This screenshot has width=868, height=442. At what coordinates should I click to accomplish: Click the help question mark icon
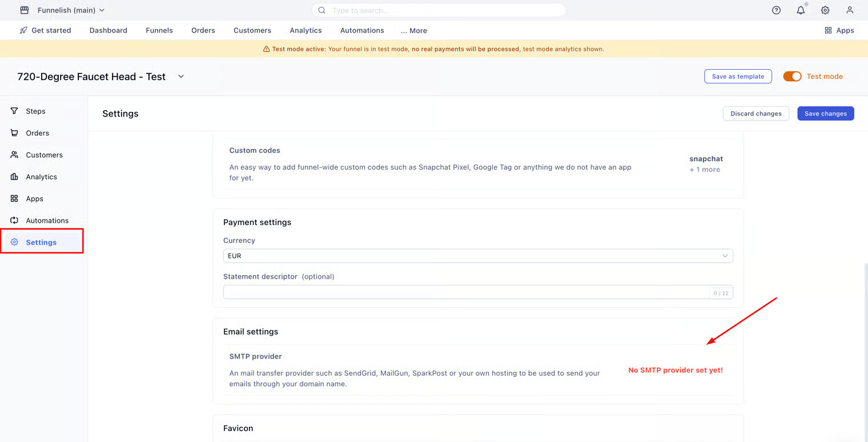tap(776, 10)
